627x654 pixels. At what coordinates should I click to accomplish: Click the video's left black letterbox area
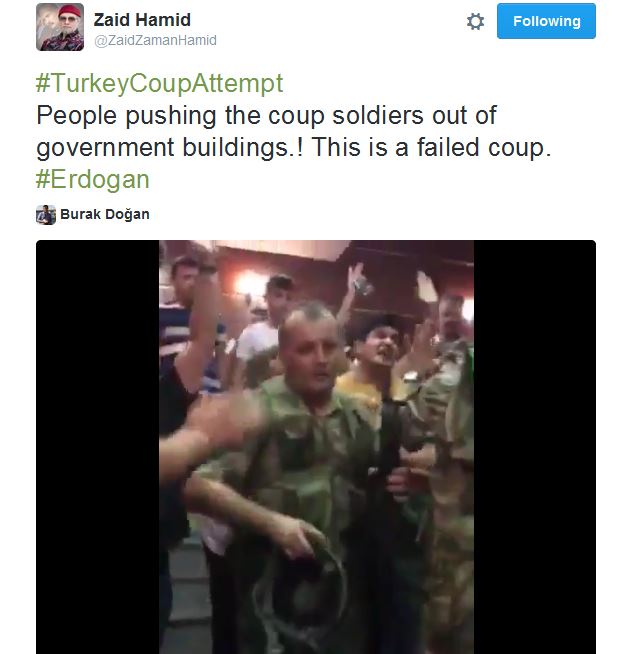pyautogui.click(x=98, y=447)
